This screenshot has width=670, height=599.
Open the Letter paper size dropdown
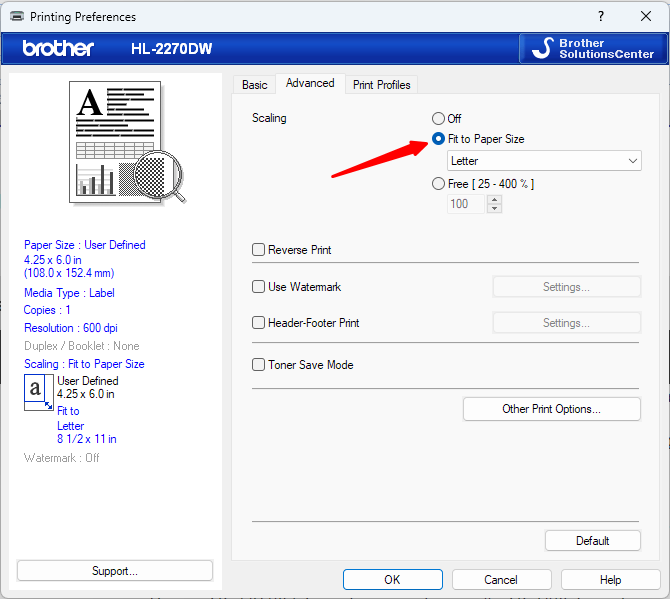coord(544,161)
